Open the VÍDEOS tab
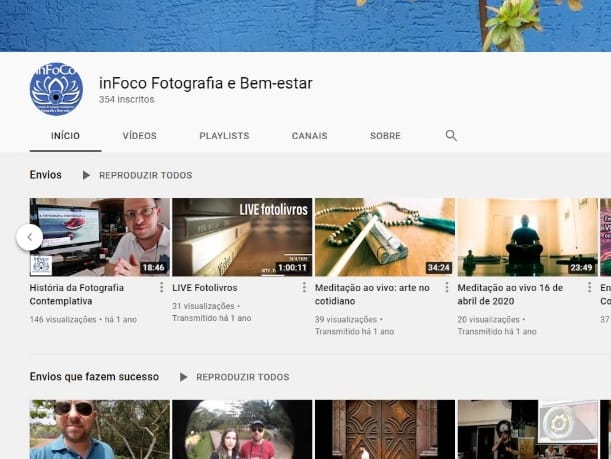 pyautogui.click(x=140, y=136)
